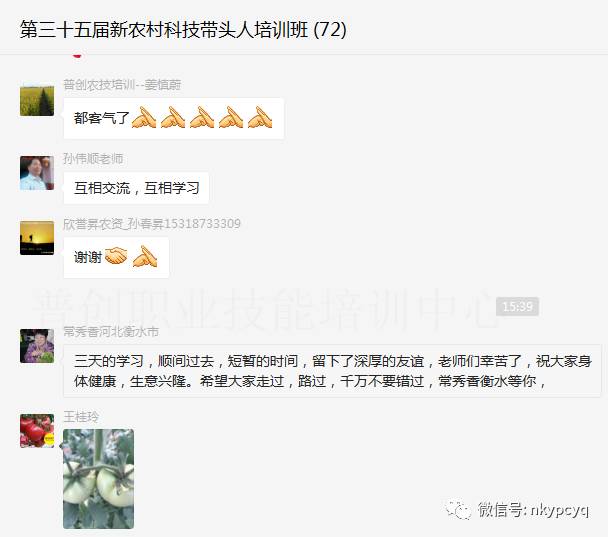Click the last praying hands emoji in first message
This screenshot has width=608, height=537.
tap(260, 117)
